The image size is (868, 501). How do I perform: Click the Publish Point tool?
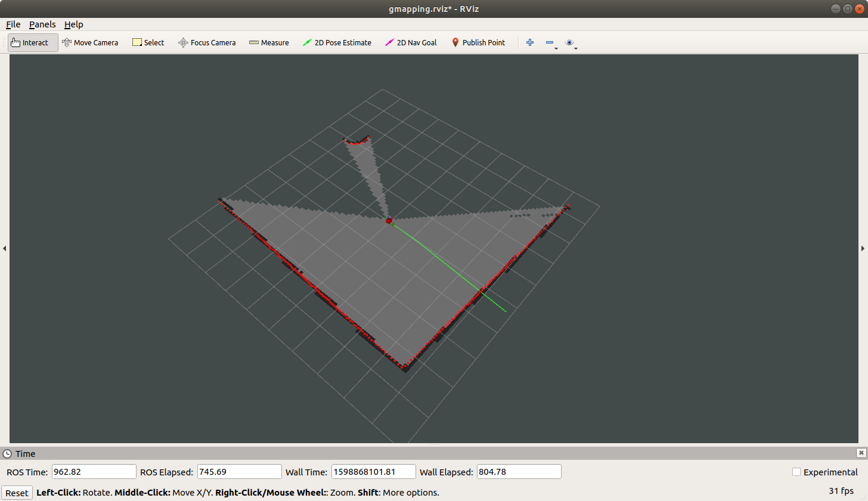(478, 42)
